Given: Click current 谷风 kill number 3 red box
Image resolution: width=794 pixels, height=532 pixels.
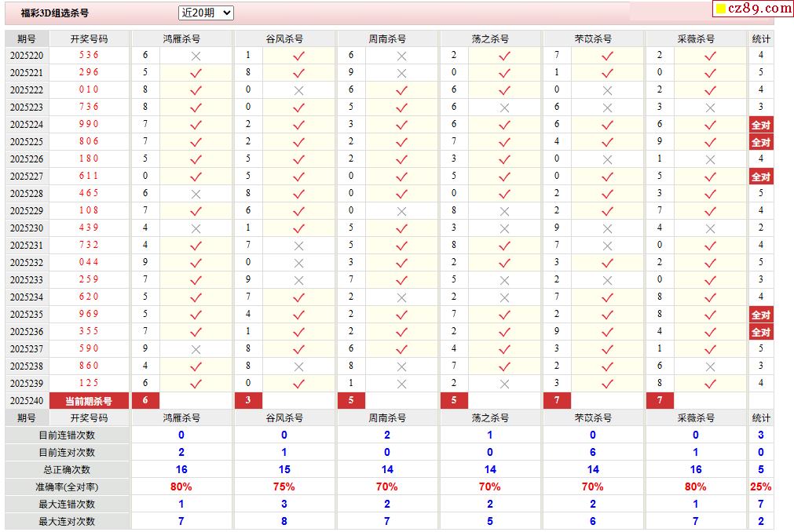Looking at the screenshot, I should click(248, 400).
